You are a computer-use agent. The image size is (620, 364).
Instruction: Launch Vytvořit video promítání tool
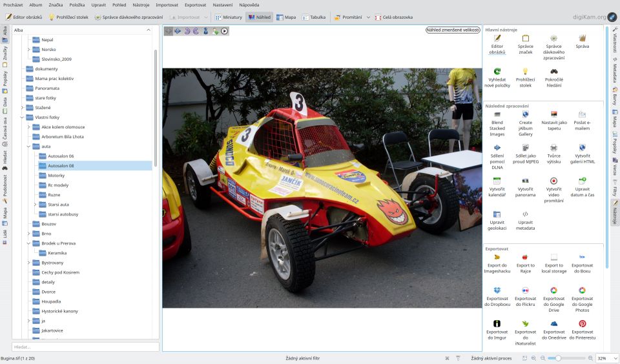point(553,190)
